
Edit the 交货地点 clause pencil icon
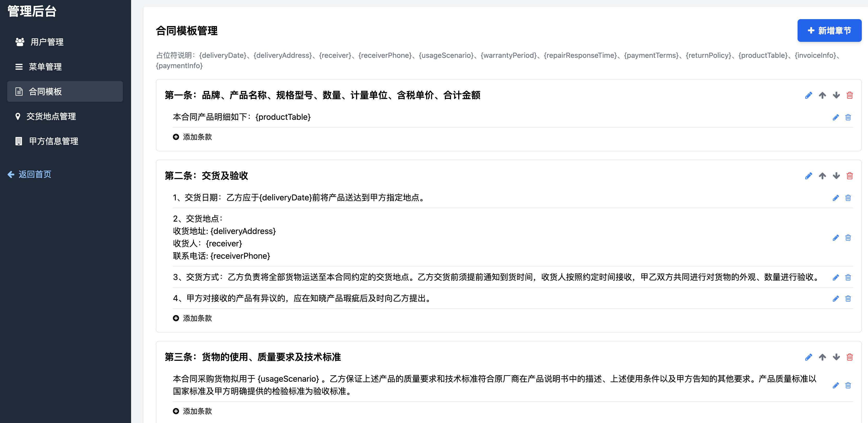(x=836, y=238)
